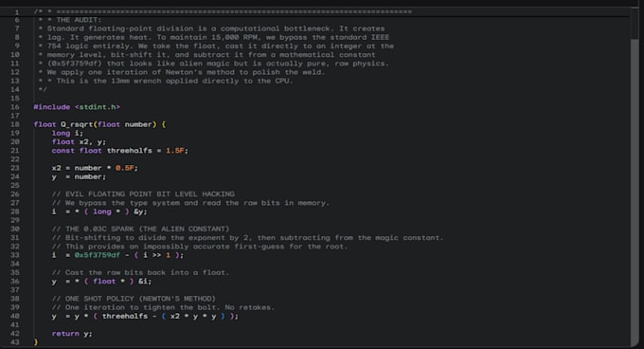Click the comment 'EVIL FLOATING POINT BIT LEVEL HACKING'
The height and width of the screenshot is (349, 644).
pos(150,194)
